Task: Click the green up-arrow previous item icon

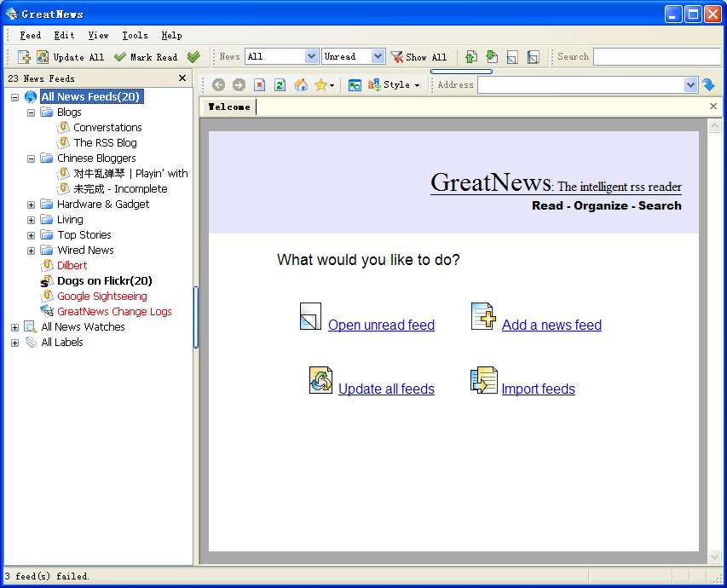Action: (x=470, y=57)
